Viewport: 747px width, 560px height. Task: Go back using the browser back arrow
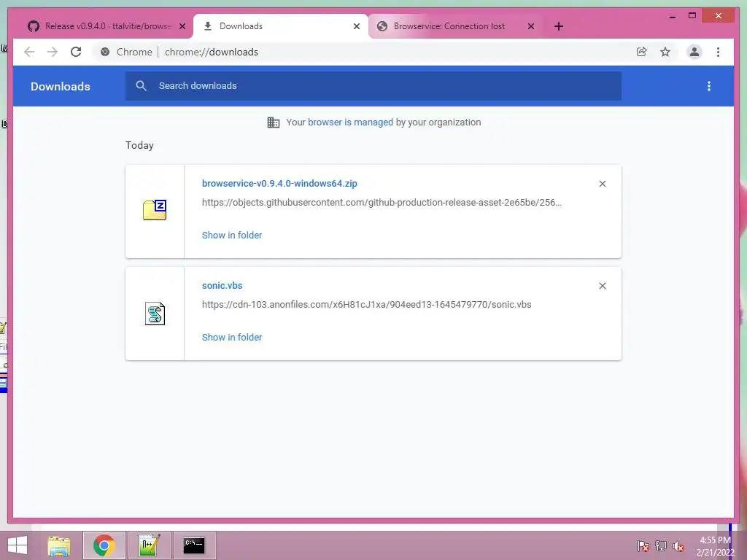(x=29, y=52)
